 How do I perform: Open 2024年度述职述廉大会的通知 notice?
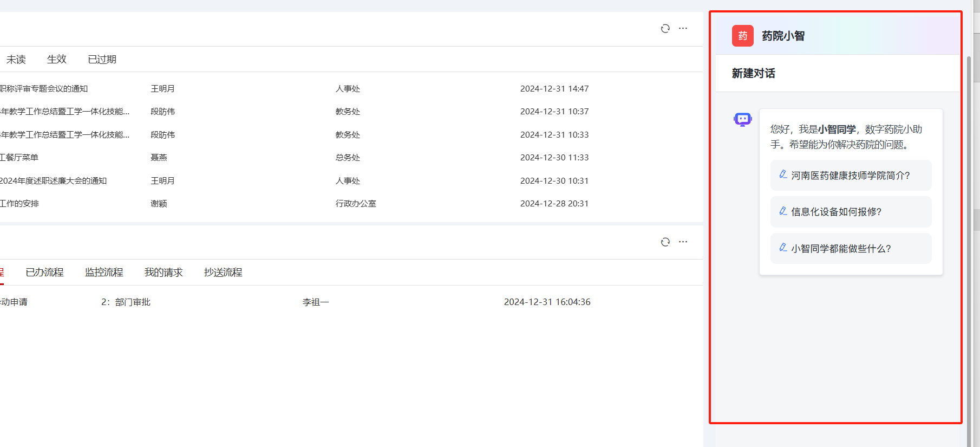pyautogui.click(x=53, y=181)
